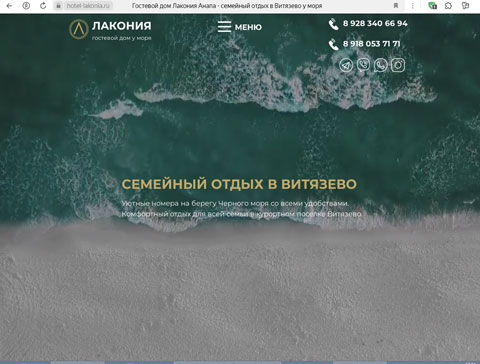Open the Telegram contact icon
The width and height of the screenshot is (480, 364).
[x=346, y=65]
